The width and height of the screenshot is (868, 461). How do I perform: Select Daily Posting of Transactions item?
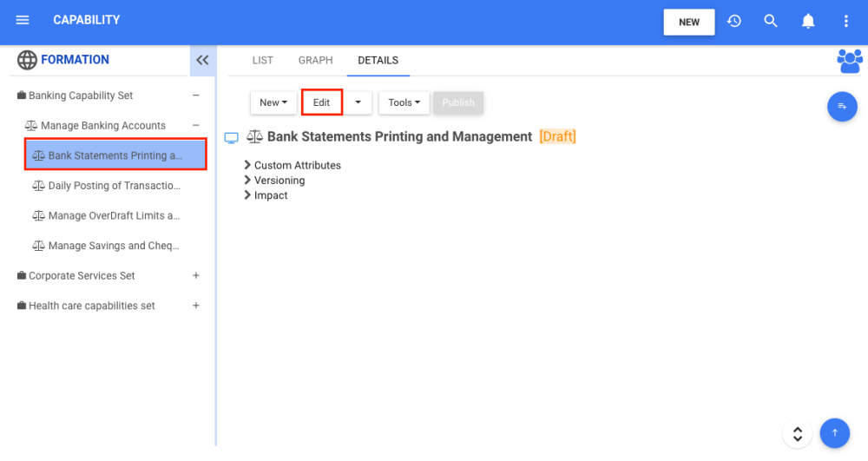pos(114,185)
